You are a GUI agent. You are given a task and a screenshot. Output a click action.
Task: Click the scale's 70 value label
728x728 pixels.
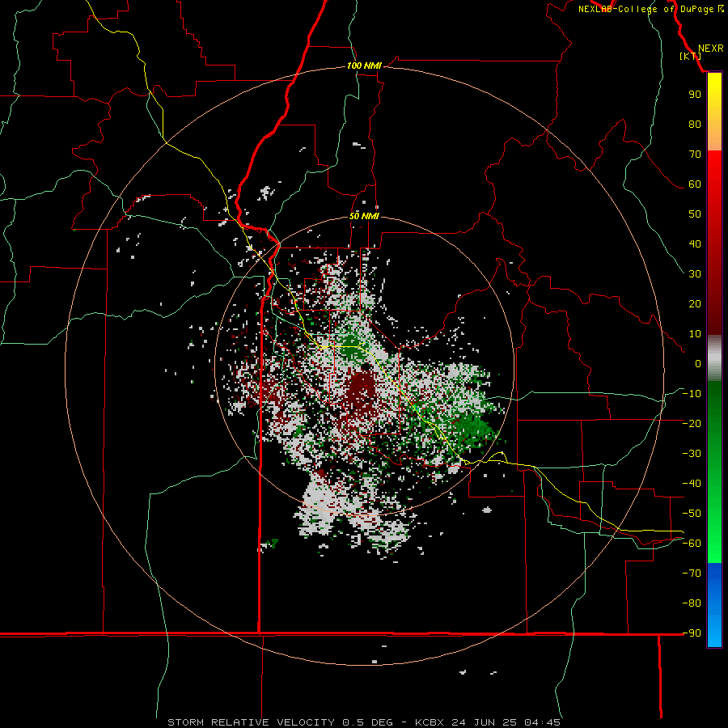(x=695, y=154)
